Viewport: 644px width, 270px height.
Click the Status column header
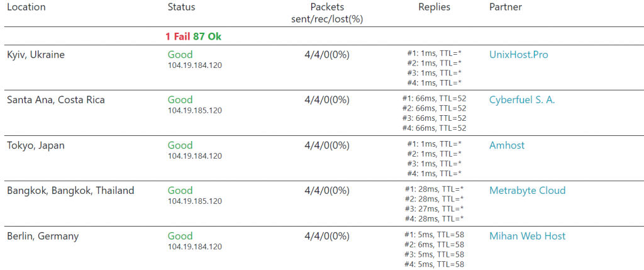[x=181, y=7]
